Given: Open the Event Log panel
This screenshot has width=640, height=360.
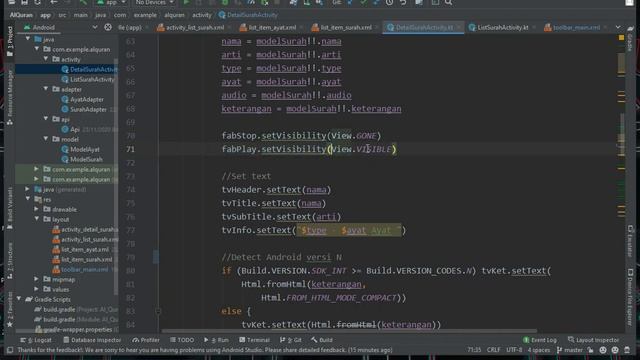Looking at the screenshot, I should click(540, 340).
